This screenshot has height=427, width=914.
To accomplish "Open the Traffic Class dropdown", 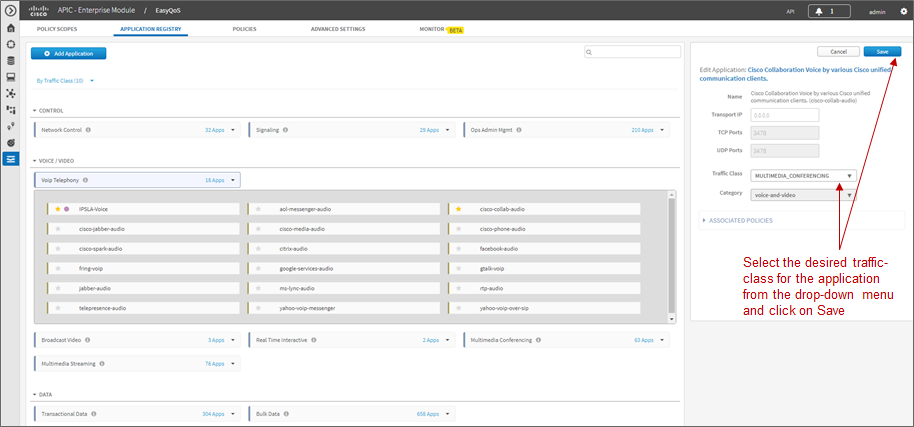I will 804,175.
